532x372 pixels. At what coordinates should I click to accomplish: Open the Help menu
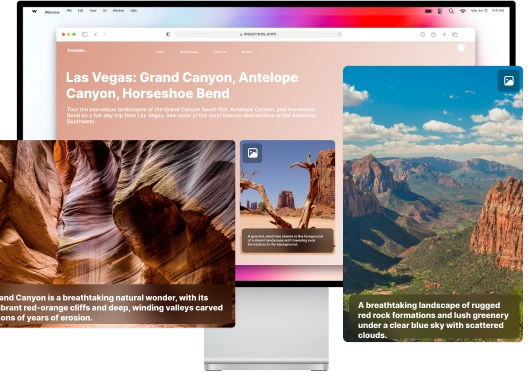tap(133, 11)
